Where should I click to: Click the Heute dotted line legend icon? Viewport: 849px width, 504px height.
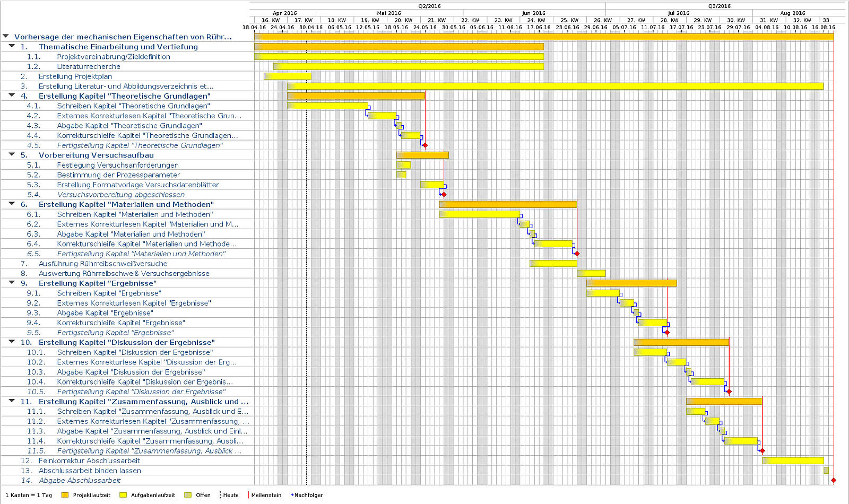click(220, 495)
